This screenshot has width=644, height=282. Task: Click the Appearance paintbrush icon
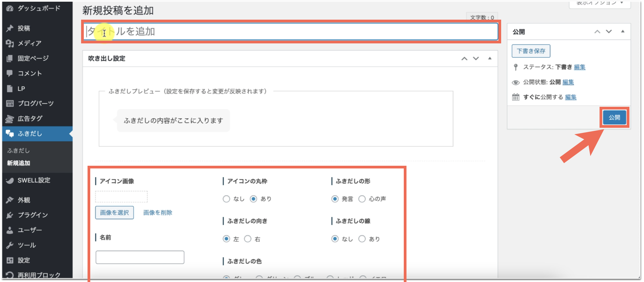pos(10,200)
